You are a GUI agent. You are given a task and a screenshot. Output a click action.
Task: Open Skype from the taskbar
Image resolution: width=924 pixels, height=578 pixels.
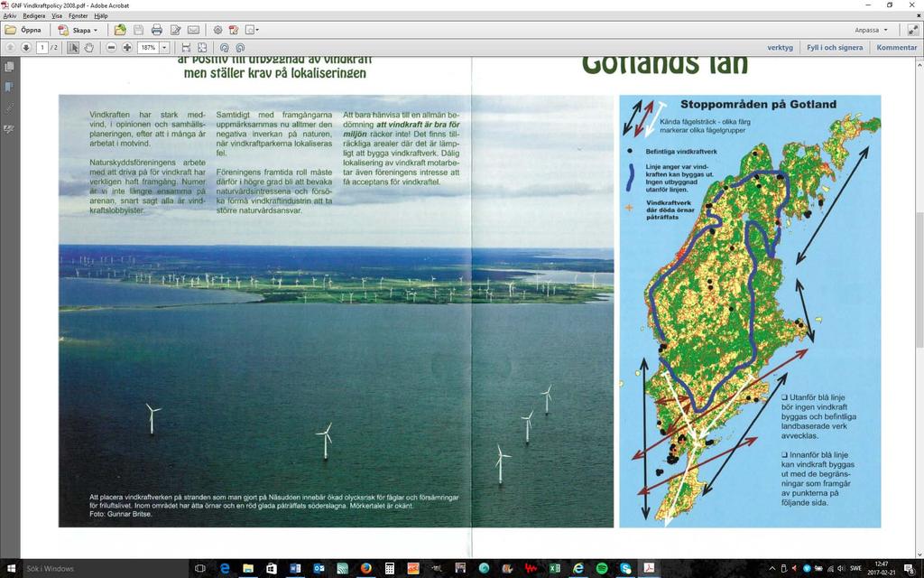(625, 569)
